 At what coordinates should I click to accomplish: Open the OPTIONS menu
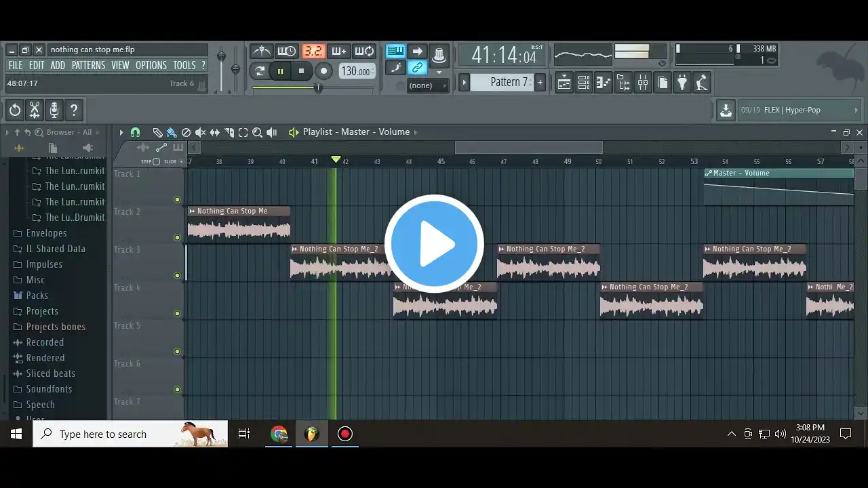(151, 65)
